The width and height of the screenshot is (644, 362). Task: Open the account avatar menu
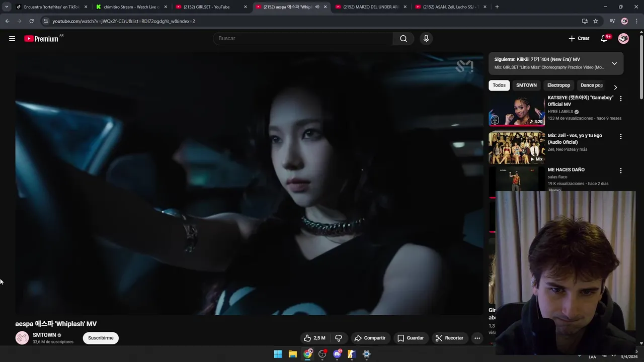pos(623,39)
